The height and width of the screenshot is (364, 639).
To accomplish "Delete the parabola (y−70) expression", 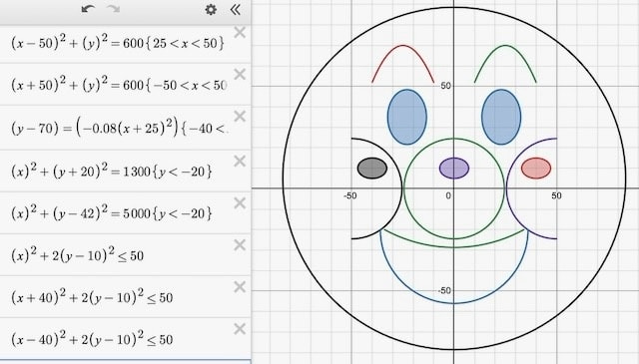I will [x=240, y=116].
